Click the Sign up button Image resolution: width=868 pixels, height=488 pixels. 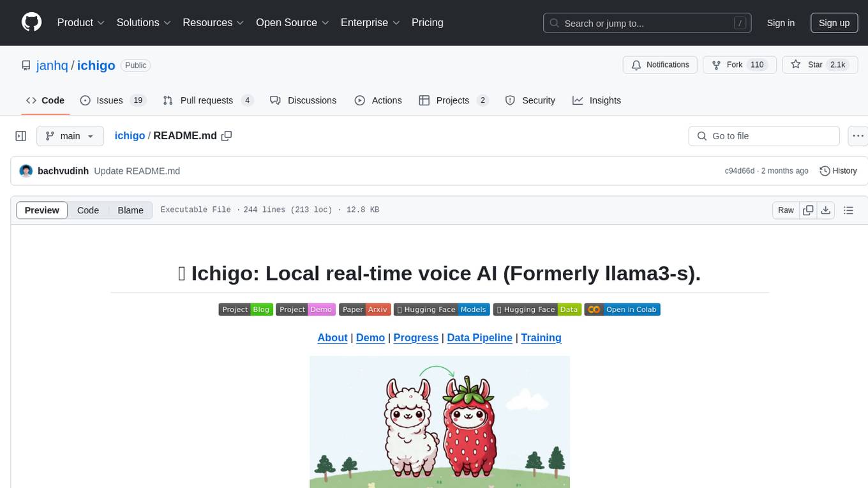tap(834, 23)
